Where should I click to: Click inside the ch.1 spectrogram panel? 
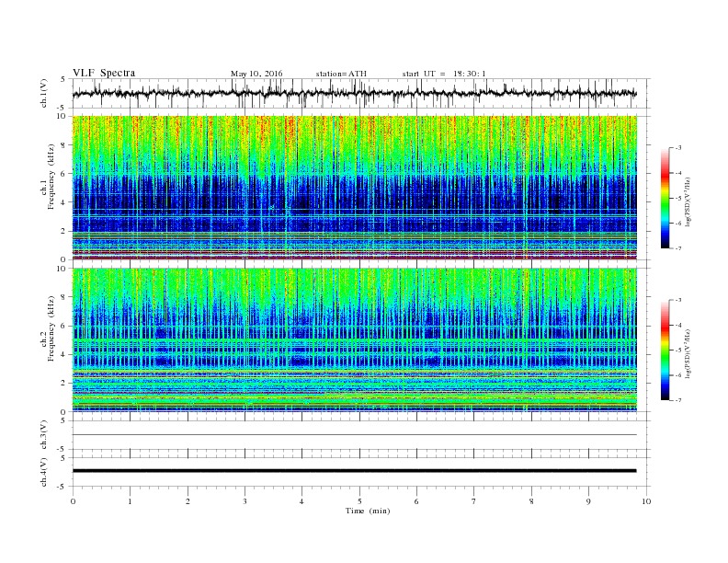point(354,188)
